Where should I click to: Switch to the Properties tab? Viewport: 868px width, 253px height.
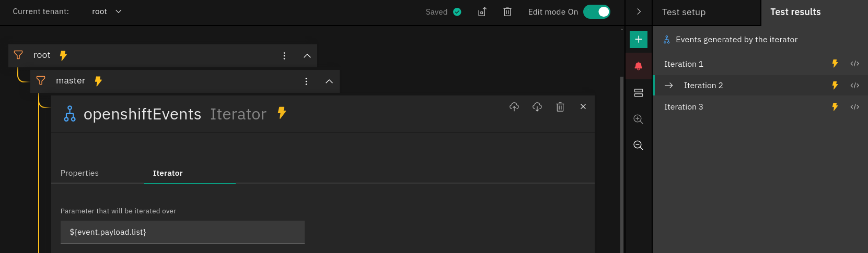(x=79, y=173)
